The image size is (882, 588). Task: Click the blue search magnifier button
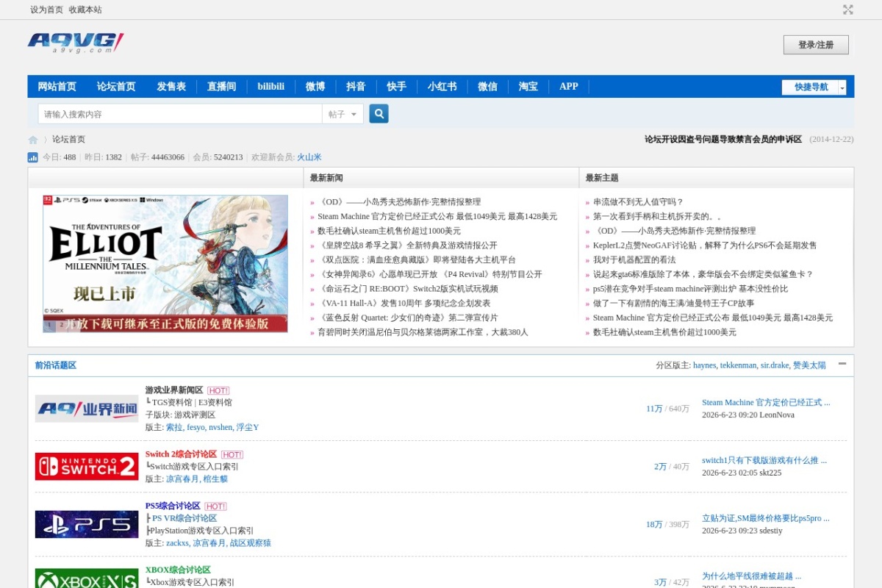(379, 114)
